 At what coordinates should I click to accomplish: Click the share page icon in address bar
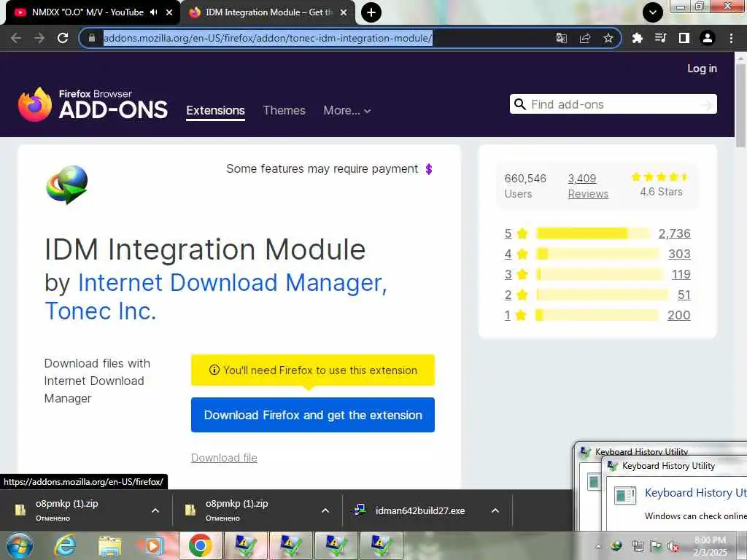[x=585, y=38]
